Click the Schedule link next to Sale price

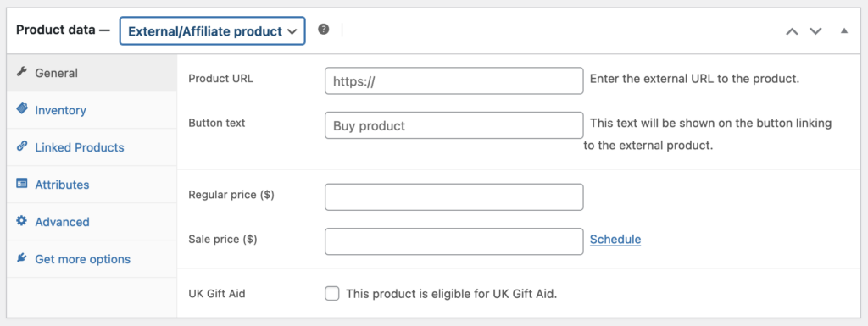click(x=615, y=240)
